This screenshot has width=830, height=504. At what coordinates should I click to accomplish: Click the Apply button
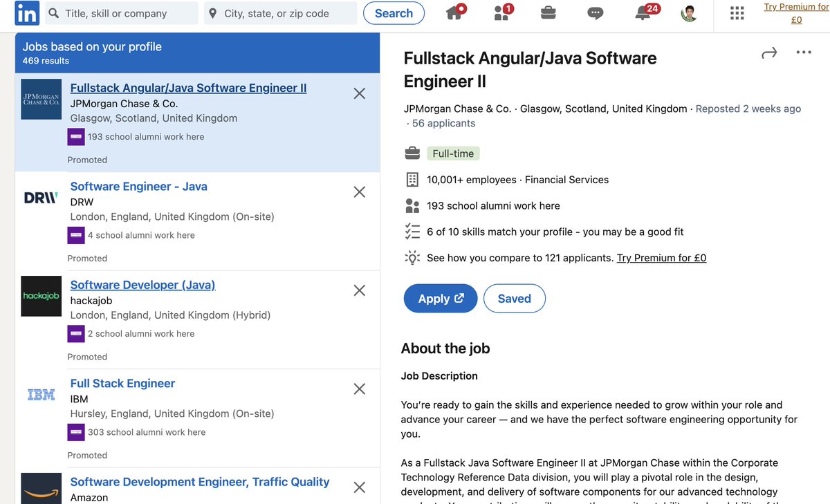click(x=441, y=298)
